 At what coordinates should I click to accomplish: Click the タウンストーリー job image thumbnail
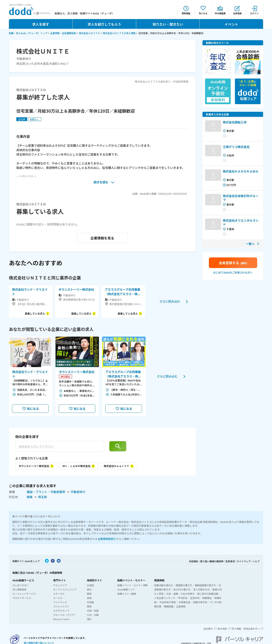point(77,352)
